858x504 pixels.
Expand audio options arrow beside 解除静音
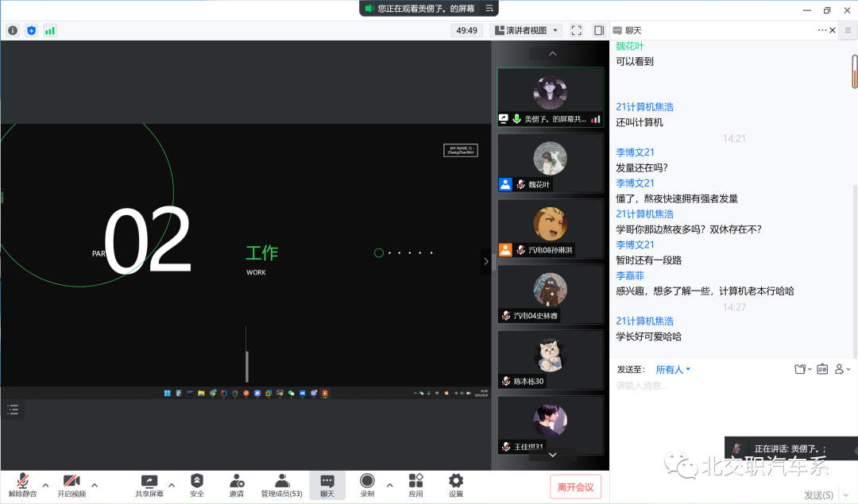click(x=45, y=485)
